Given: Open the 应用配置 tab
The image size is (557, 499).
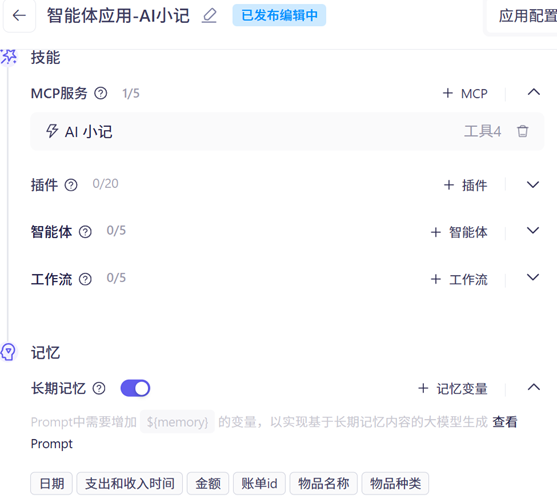Looking at the screenshot, I should (x=527, y=16).
